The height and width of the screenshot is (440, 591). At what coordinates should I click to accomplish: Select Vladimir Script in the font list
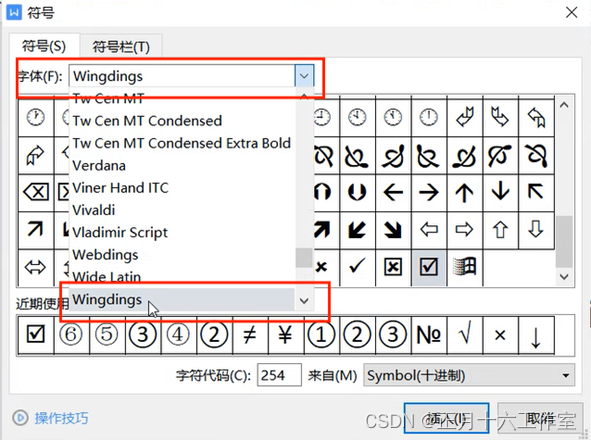click(183, 232)
